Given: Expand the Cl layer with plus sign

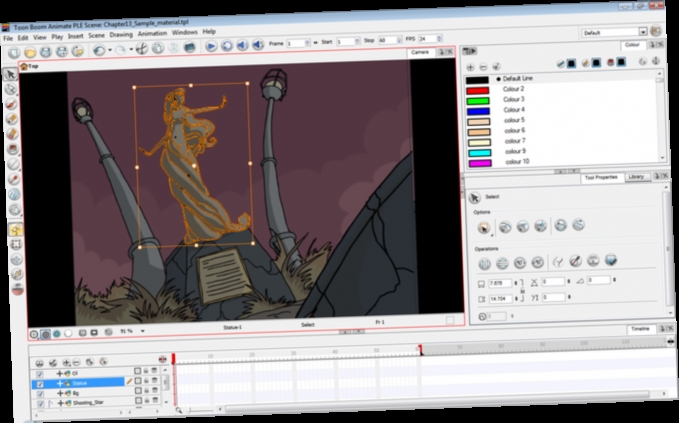Looking at the screenshot, I should [x=59, y=373].
